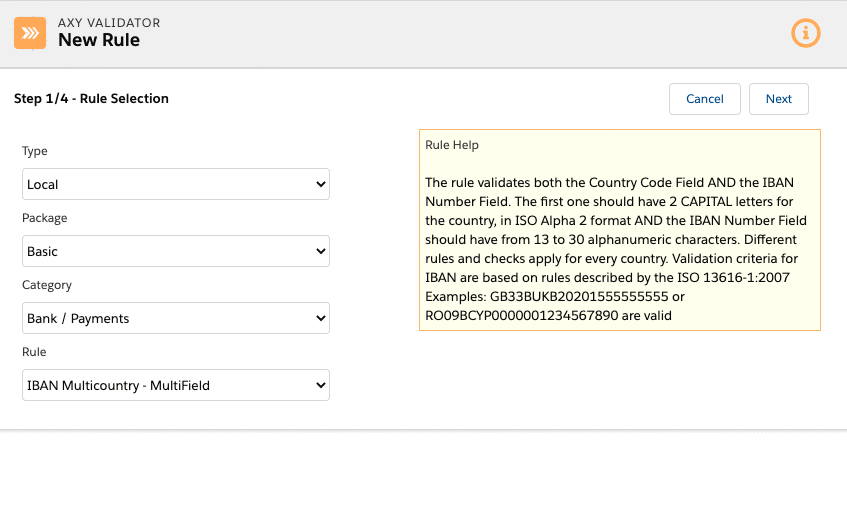The width and height of the screenshot is (847, 520).
Task: Click the orange AXY Validator arrows icon
Action: pyautogui.click(x=30, y=33)
